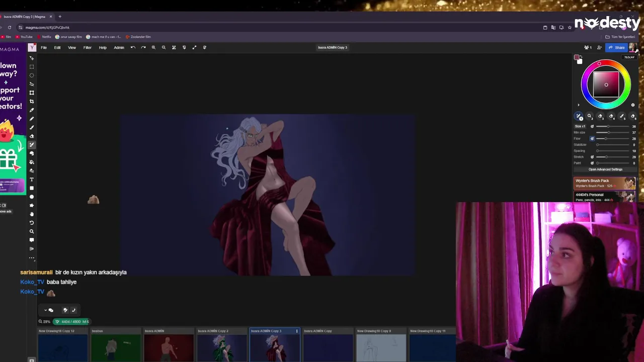Click the Size slider
644x362 pixels.
coord(613,126)
